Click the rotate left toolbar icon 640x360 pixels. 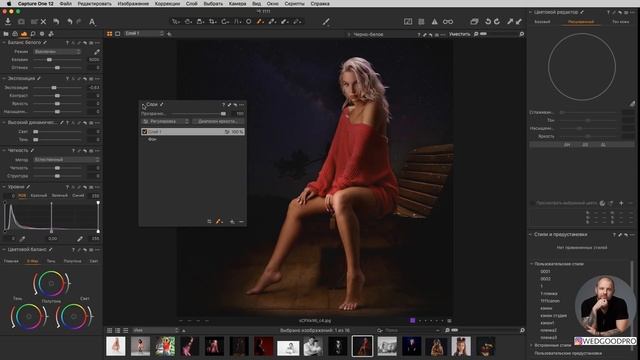tap(488, 22)
